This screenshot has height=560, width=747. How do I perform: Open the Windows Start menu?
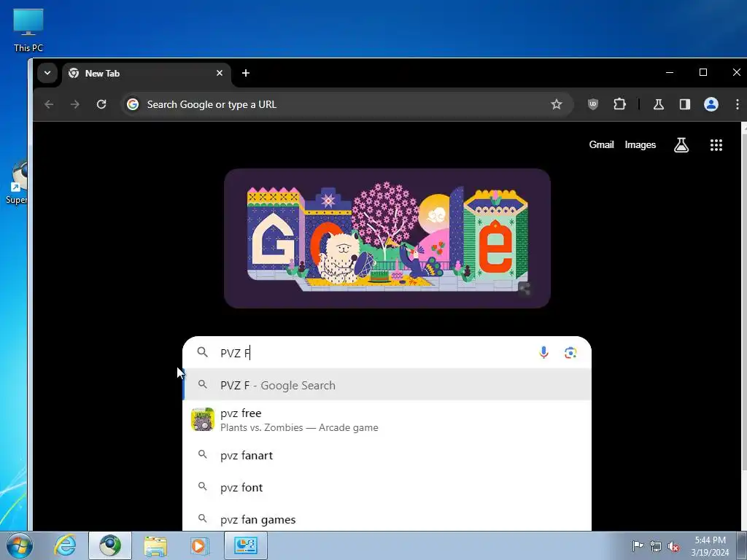click(20, 545)
